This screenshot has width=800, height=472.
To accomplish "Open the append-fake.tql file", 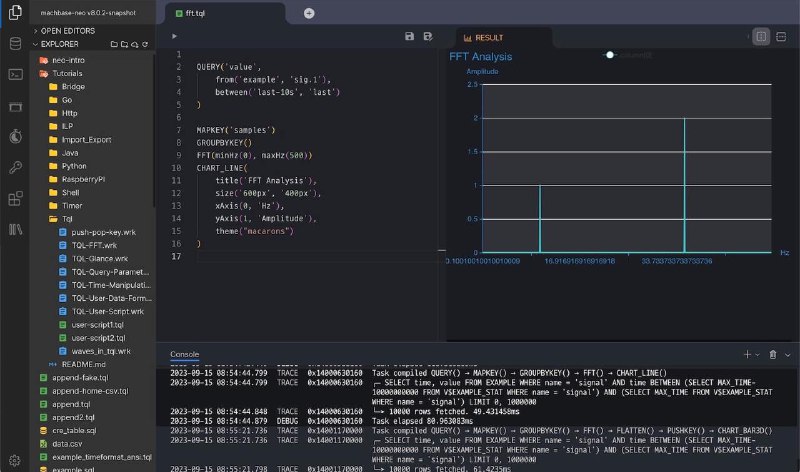I will [80, 378].
